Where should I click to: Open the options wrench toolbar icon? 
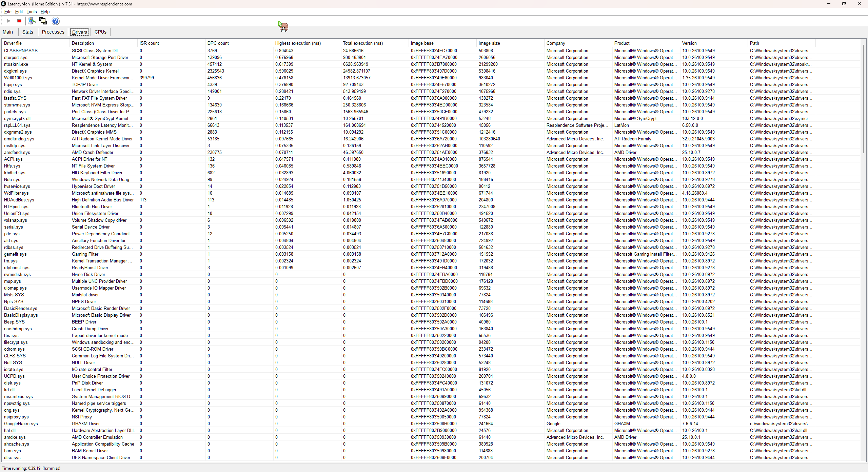pyautogui.click(x=32, y=21)
